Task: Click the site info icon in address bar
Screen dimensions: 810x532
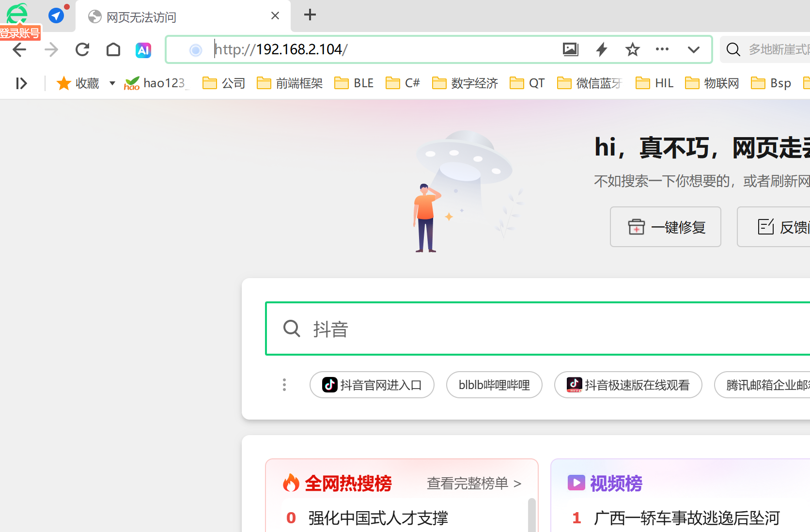Action: coord(196,50)
